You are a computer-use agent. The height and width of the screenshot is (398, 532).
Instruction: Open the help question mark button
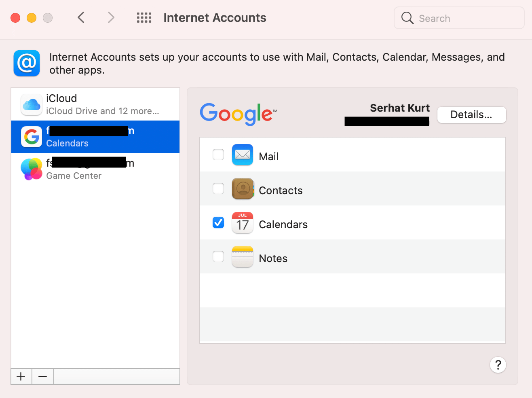[x=498, y=365]
